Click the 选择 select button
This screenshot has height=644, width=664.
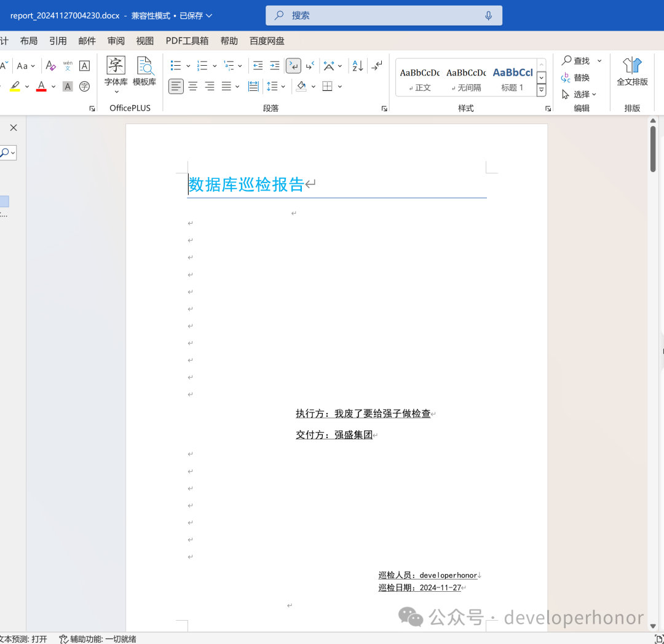(x=579, y=95)
